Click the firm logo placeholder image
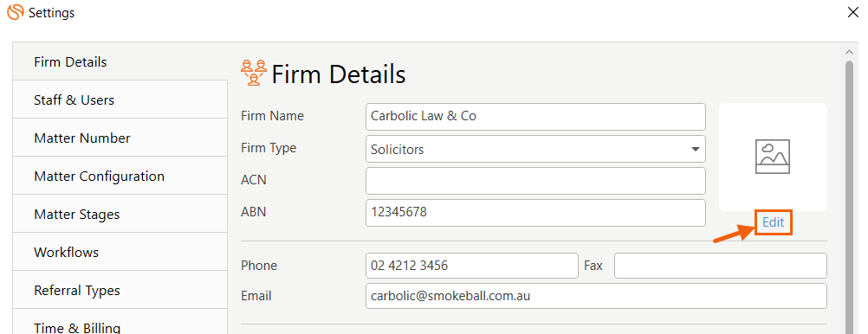 tap(773, 157)
